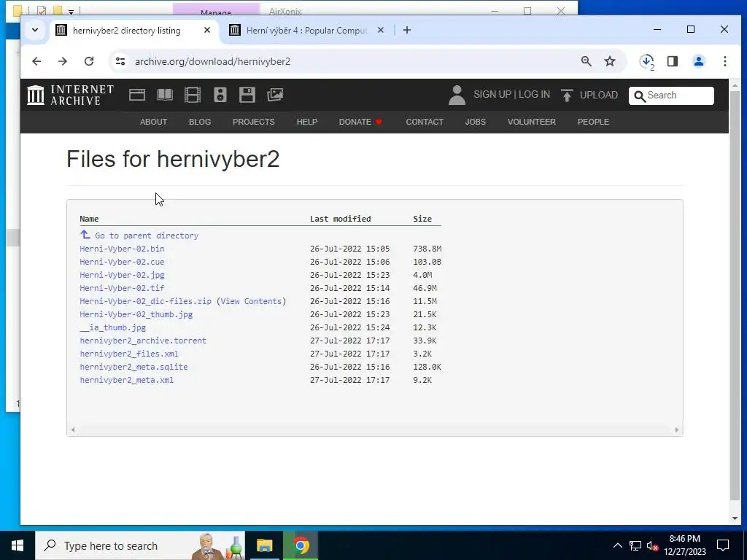Reload the page
Viewport: 747px width, 560px height.
[x=89, y=61]
